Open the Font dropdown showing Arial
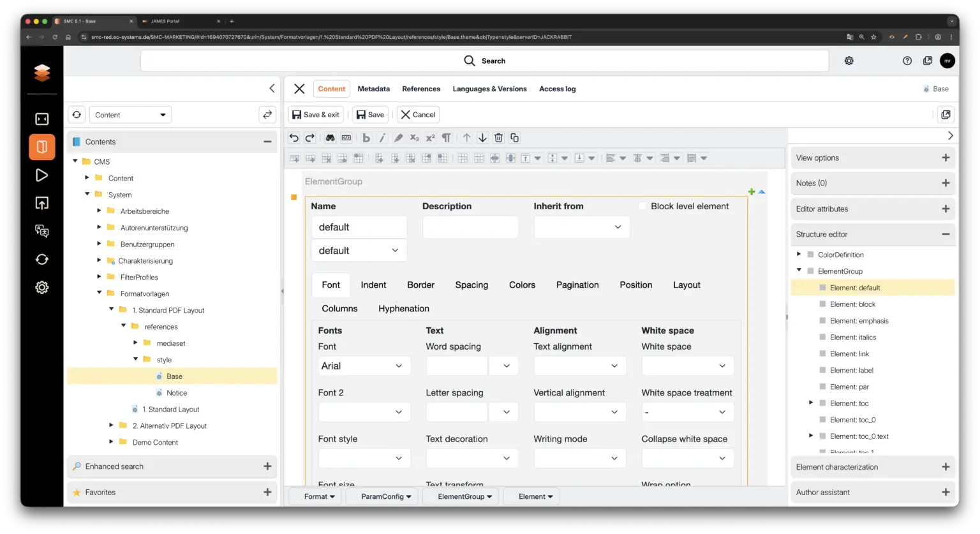This screenshot has height=534, width=980. pyautogui.click(x=364, y=366)
